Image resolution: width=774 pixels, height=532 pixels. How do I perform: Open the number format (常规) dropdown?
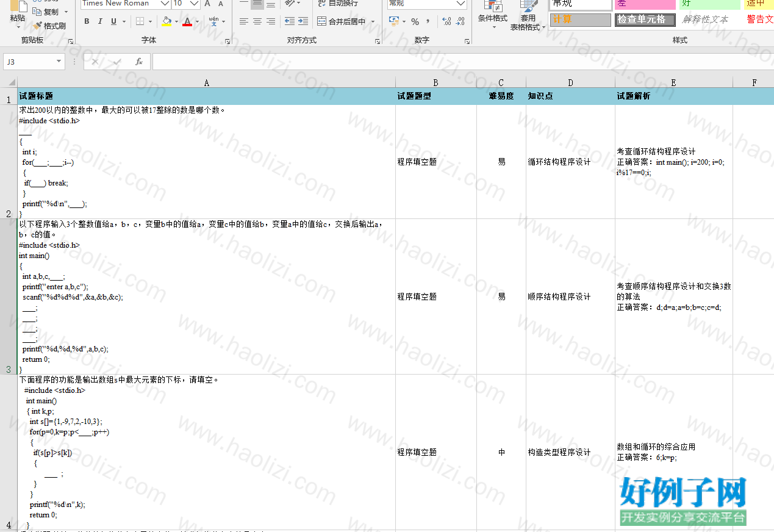tap(461, 4)
